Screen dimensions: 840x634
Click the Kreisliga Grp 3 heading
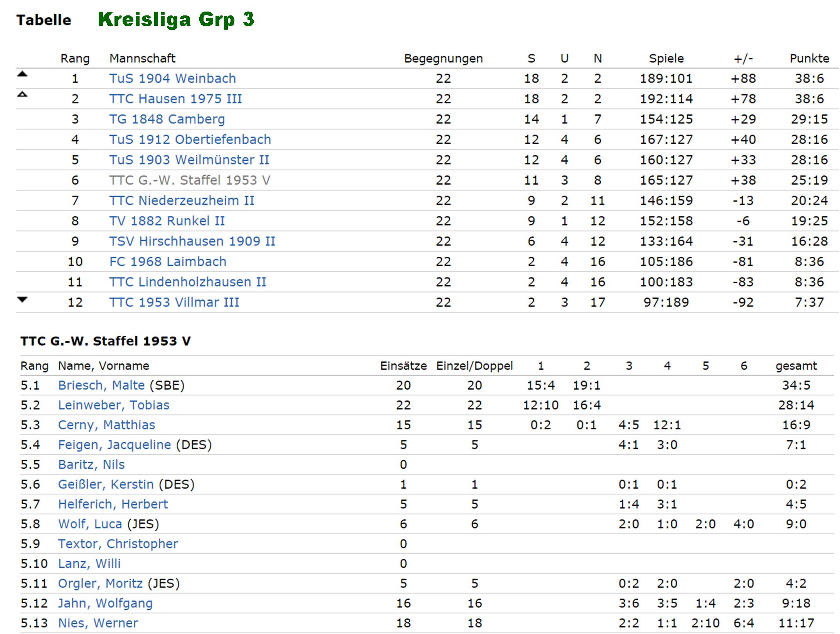(x=176, y=20)
